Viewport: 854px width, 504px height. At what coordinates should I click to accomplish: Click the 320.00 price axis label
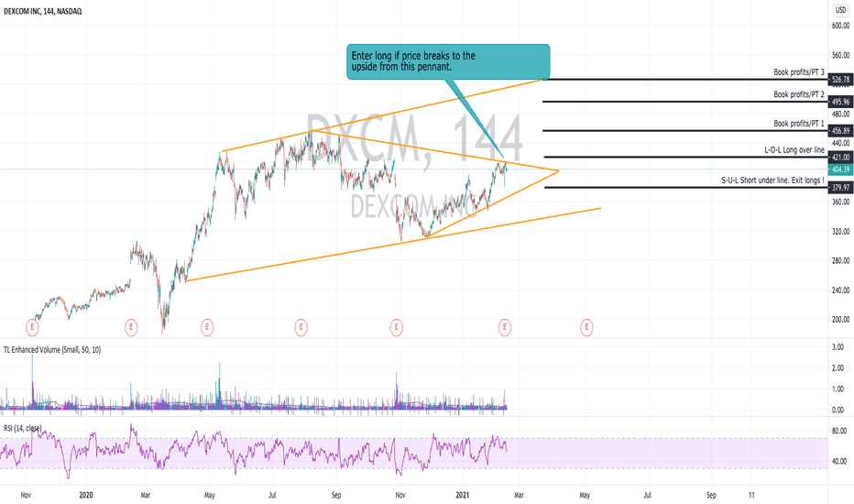(840, 232)
